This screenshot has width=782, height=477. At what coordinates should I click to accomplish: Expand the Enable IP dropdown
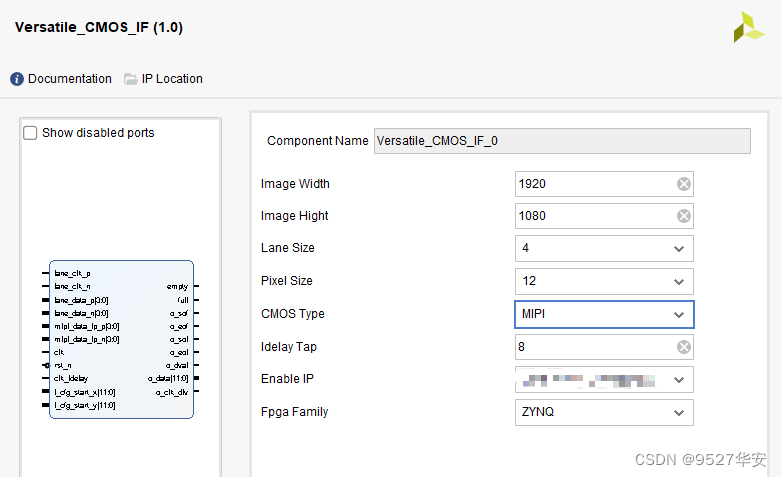pyautogui.click(x=679, y=380)
